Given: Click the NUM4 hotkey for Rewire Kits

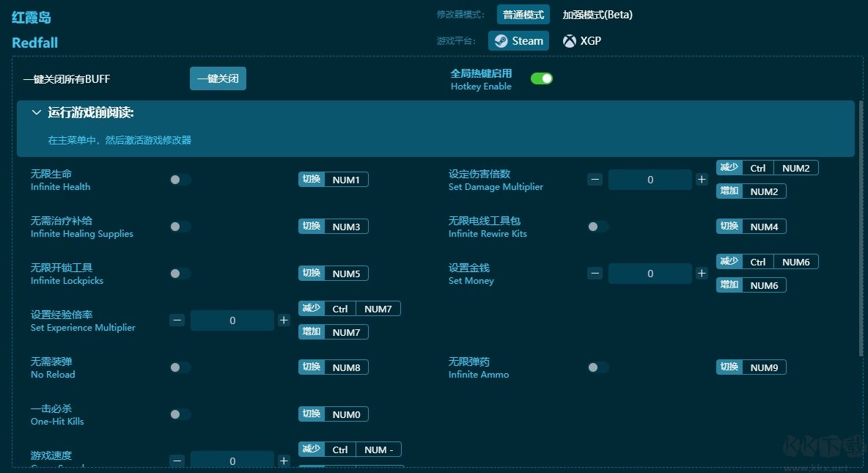Looking at the screenshot, I should pyautogui.click(x=751, y=227).
